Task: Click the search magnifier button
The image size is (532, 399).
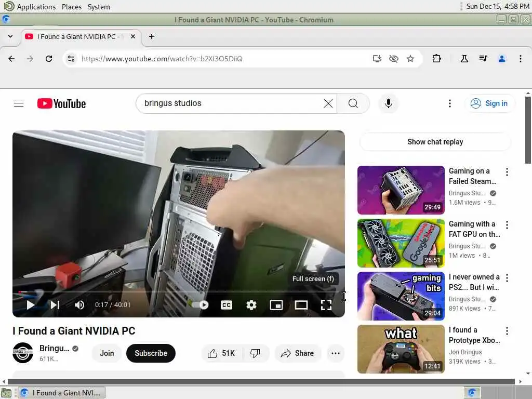Action: tap(353, 103)
